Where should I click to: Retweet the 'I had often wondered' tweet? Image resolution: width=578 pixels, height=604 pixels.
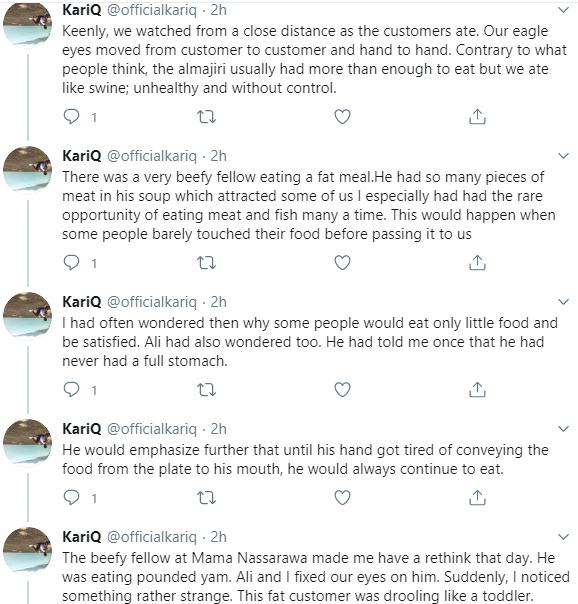click(x=206, y=390)
